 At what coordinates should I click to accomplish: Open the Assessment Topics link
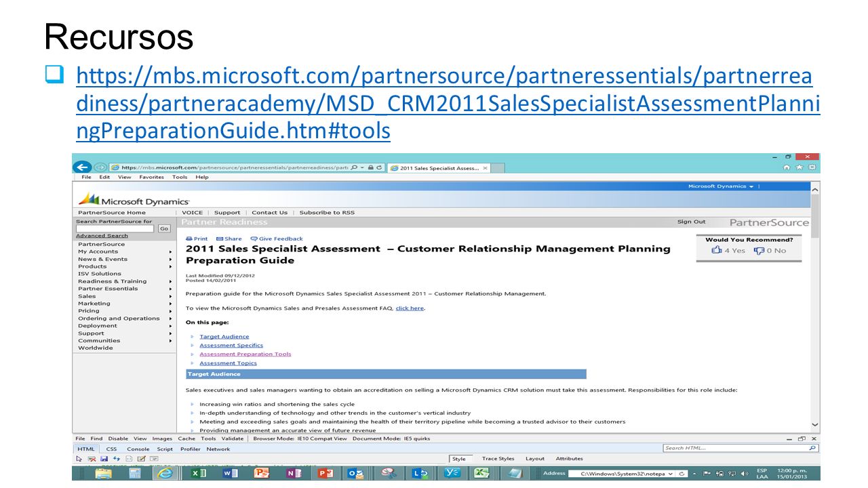point(229,363)
